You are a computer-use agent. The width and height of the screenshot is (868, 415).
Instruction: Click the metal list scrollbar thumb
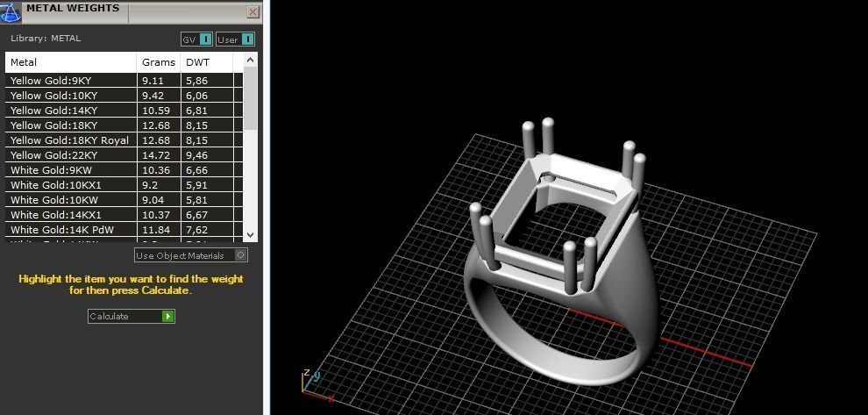click(250, 98)
